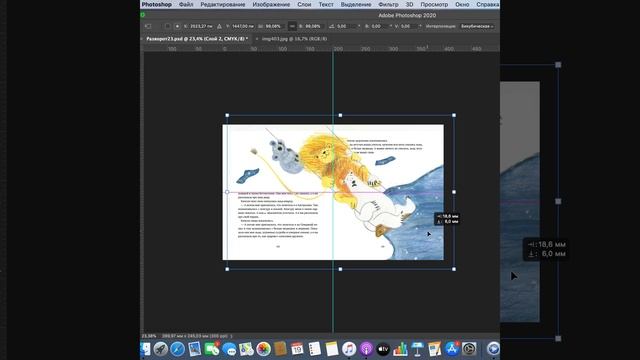
Task: Click the right-middle transform handle
Action: click(454, 192)
